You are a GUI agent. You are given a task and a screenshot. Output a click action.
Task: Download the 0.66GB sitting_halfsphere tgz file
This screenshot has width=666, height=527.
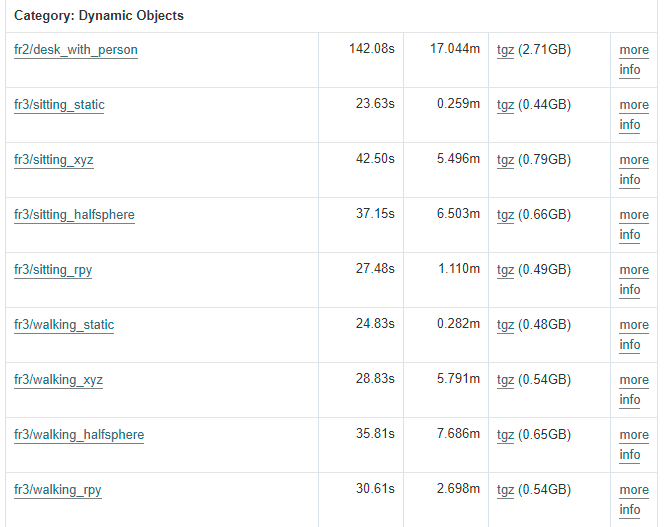506,214
